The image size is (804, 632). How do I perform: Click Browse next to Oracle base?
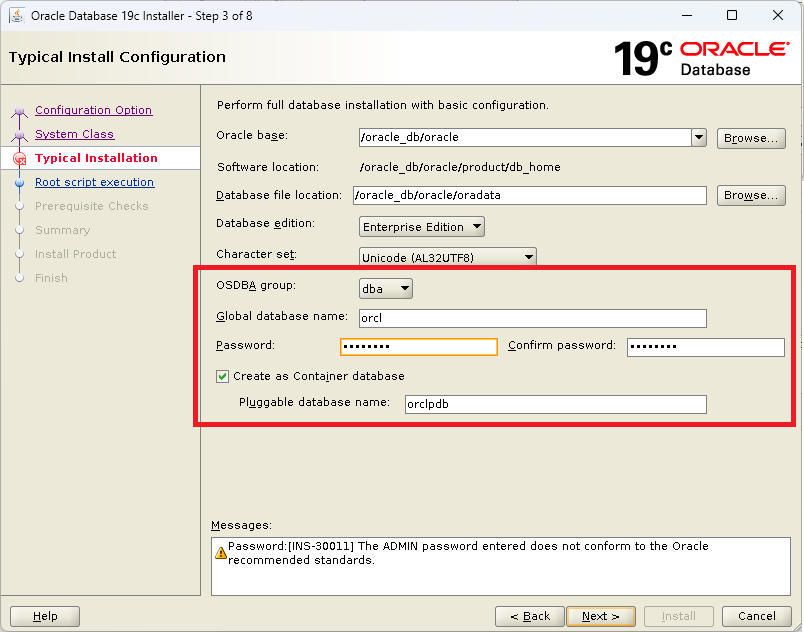[x=751, y=138]
